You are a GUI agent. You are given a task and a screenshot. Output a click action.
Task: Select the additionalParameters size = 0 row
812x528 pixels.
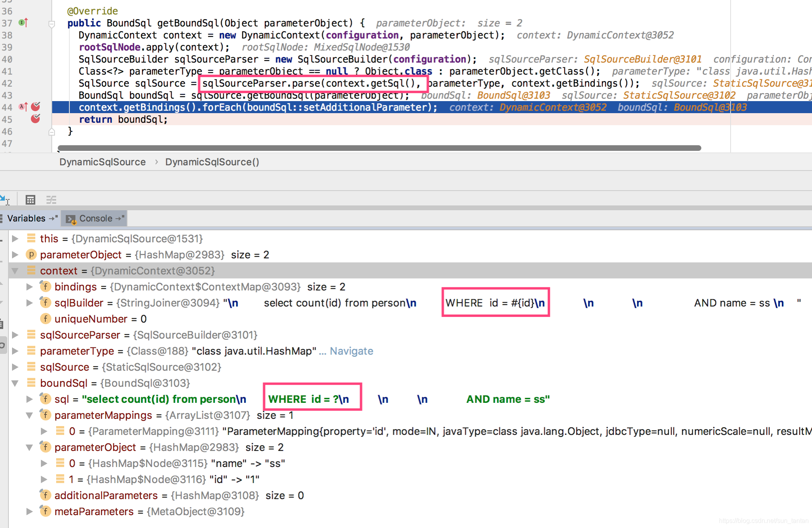[410, 496]
